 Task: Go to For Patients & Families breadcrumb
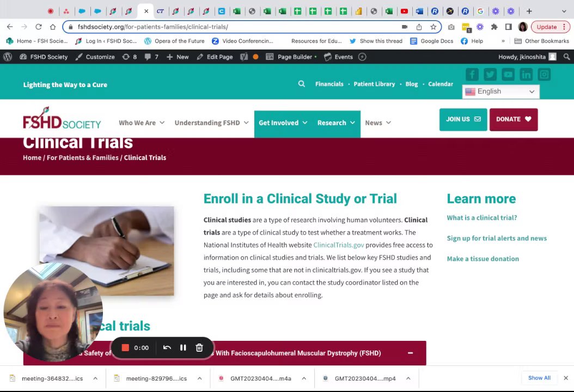coord(83,158)
